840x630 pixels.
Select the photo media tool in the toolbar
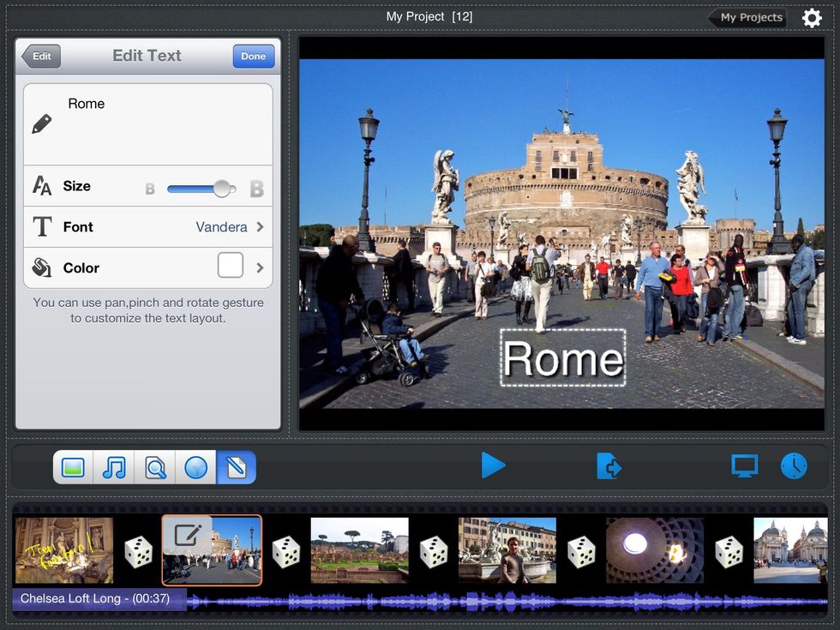tap(73, 467)
